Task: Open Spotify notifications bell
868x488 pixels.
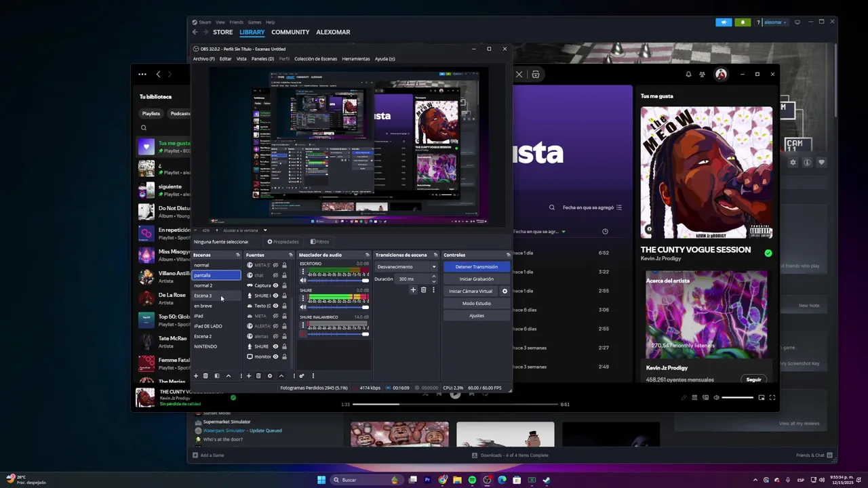Action: tap(688, 74)
